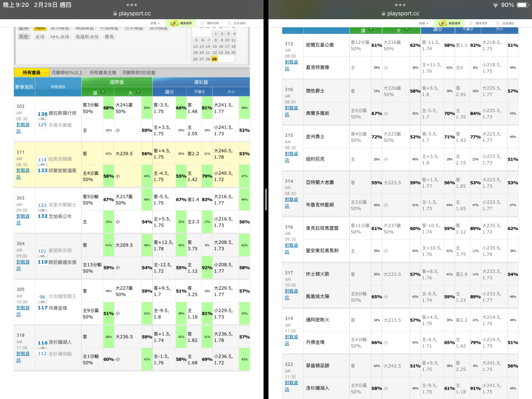Switch to the 所有會員主推 tab

point(103,72)
